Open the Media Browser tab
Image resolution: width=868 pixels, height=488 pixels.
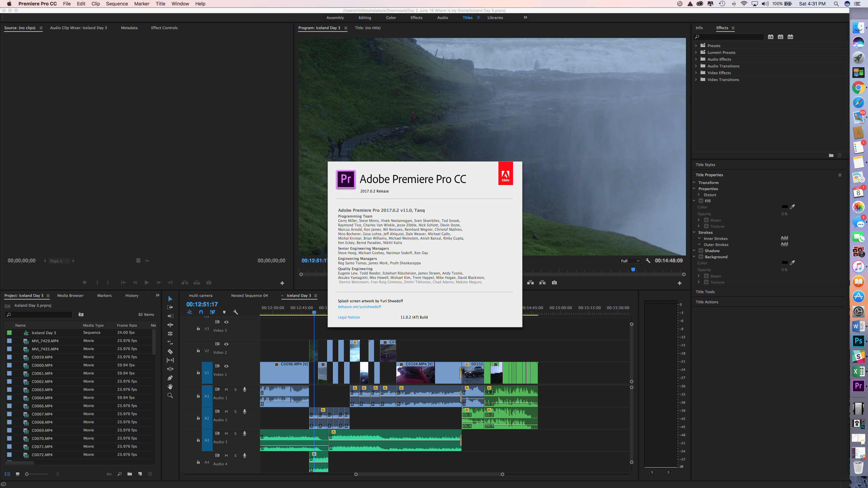click(70, 296)
